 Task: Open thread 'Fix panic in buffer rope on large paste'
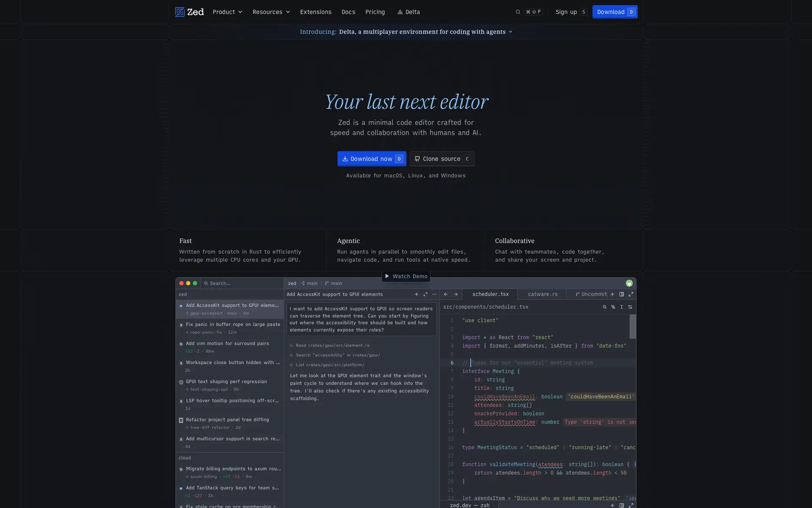(230, 328)
